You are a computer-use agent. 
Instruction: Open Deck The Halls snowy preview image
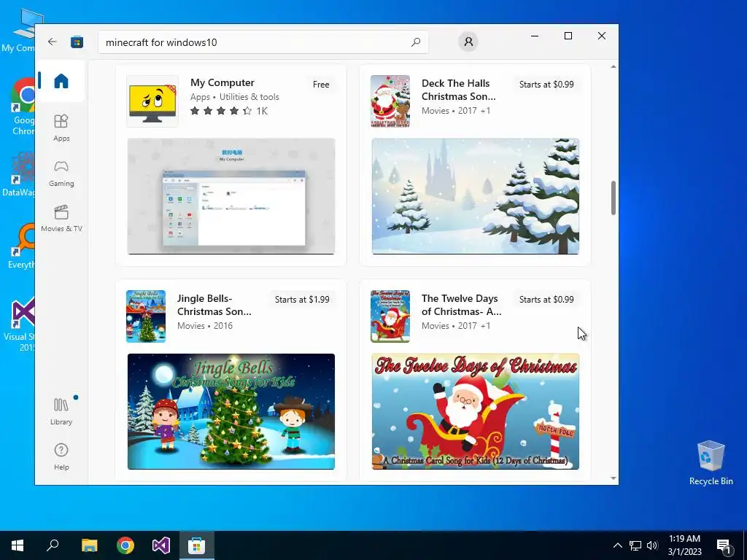476,196
